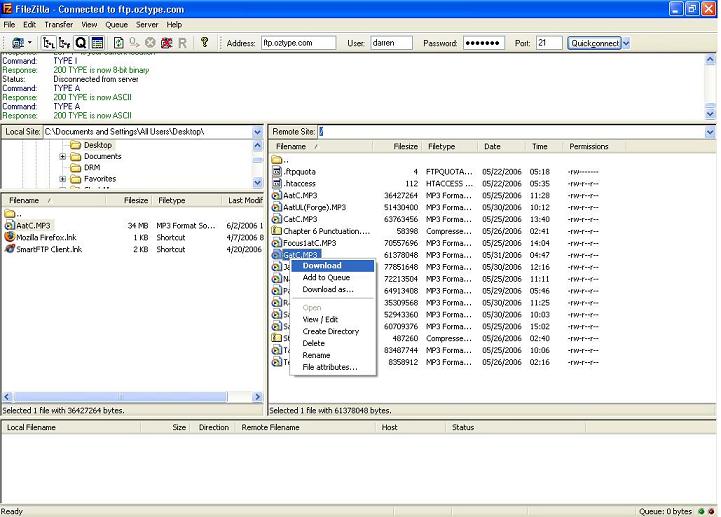Click the SmartFTP Client.lnk shortcut icon
Image resolution: width=721 pixels, height=517 pixels.
(10, 249)
